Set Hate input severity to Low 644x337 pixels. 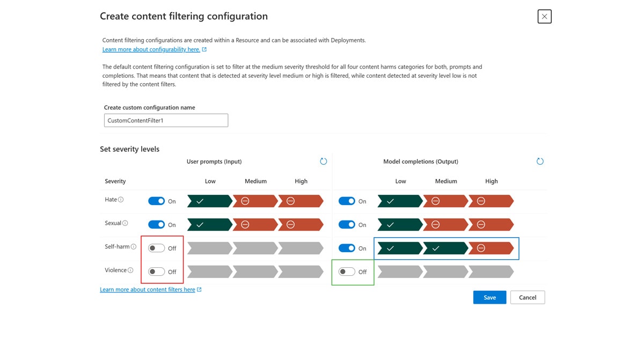(x=210, y=201)
